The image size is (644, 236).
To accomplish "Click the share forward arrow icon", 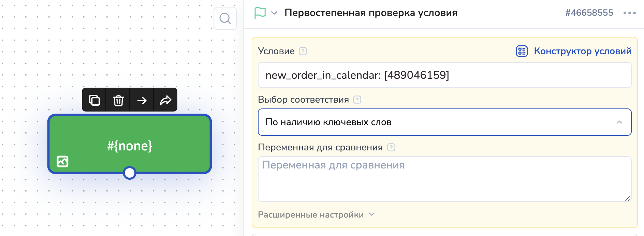I will pyautogui.click(x=165, y=100).
